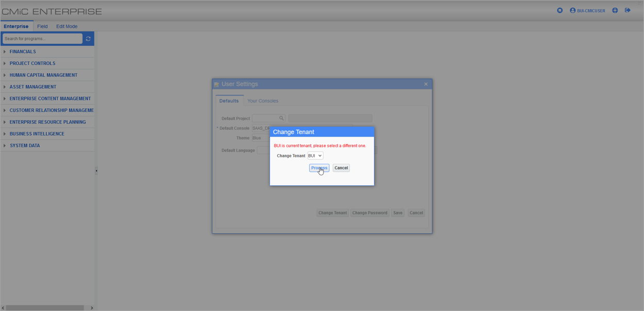Select the ENTERPRISE CONTENT MANAGEMENT label

coord(50,99)
